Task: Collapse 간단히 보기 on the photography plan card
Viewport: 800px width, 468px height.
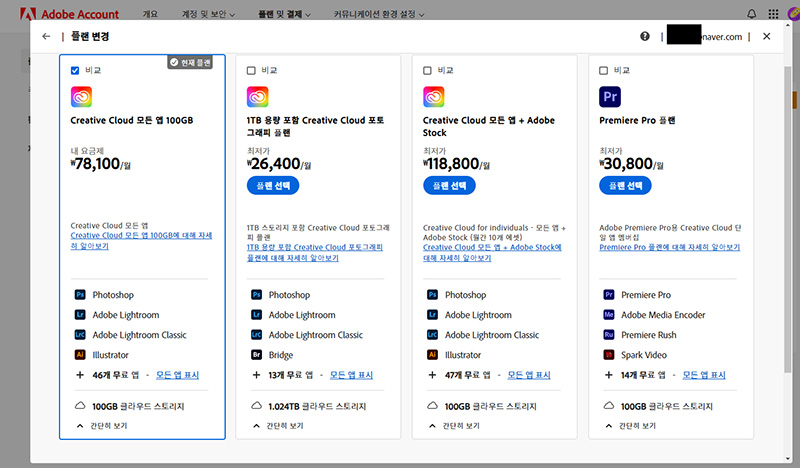Action: coord(279,426)
